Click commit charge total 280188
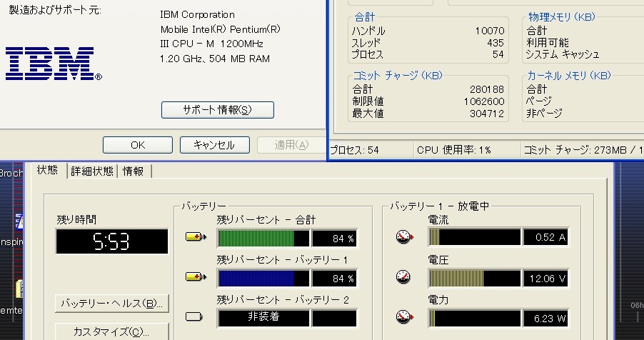Viewport: 644px width, 340px height. coord(487,89)
